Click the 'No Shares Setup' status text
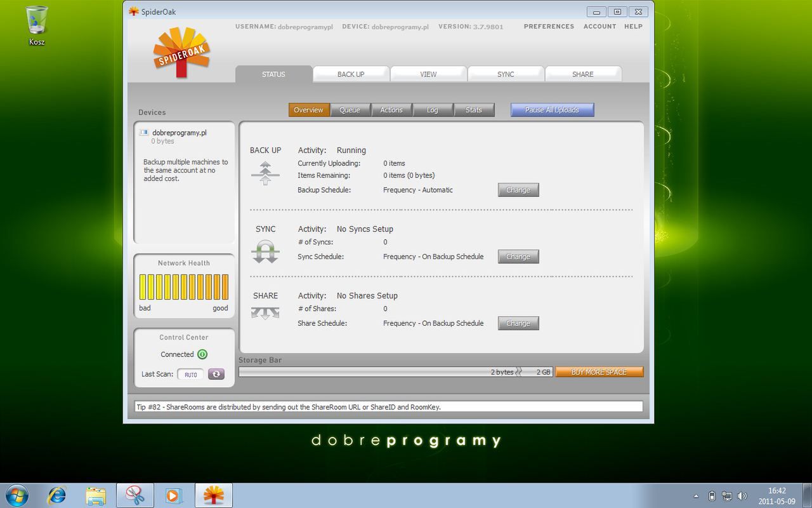This screenshot has height=508, width=812. tap(367, 296)
